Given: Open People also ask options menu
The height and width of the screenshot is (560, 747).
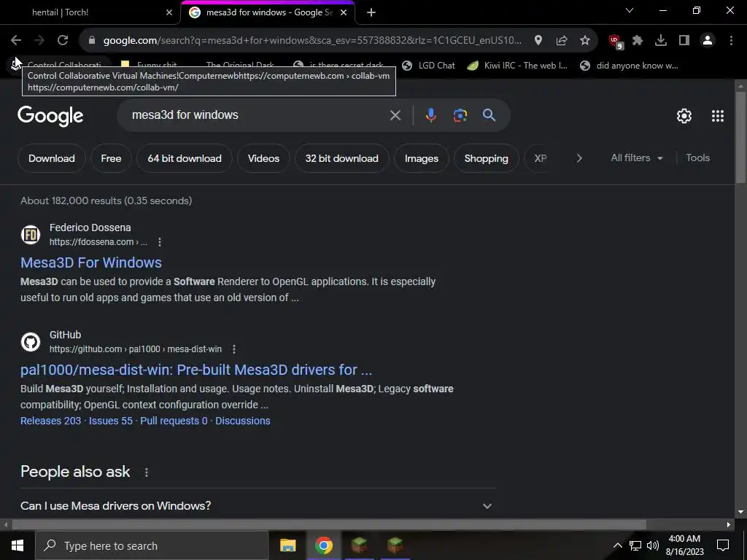Looking at the screenshot, I should coord(146,472).
